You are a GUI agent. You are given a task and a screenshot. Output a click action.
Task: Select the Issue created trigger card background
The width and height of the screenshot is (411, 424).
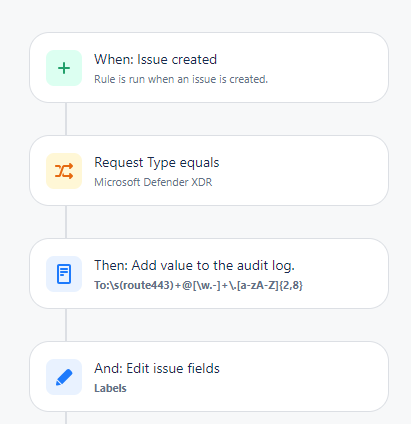pyautogui.click(x=209, y=68)
